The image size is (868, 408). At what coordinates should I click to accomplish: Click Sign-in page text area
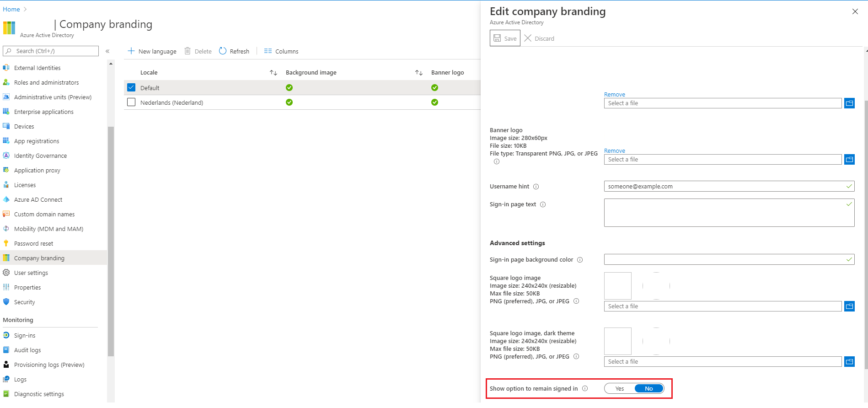coord(729,213)
